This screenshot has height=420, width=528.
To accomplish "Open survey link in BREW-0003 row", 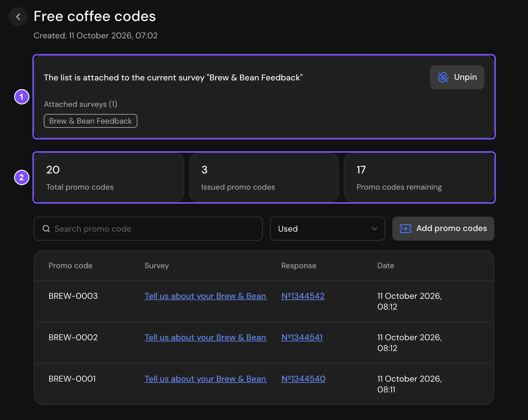I will click(205, 296).
